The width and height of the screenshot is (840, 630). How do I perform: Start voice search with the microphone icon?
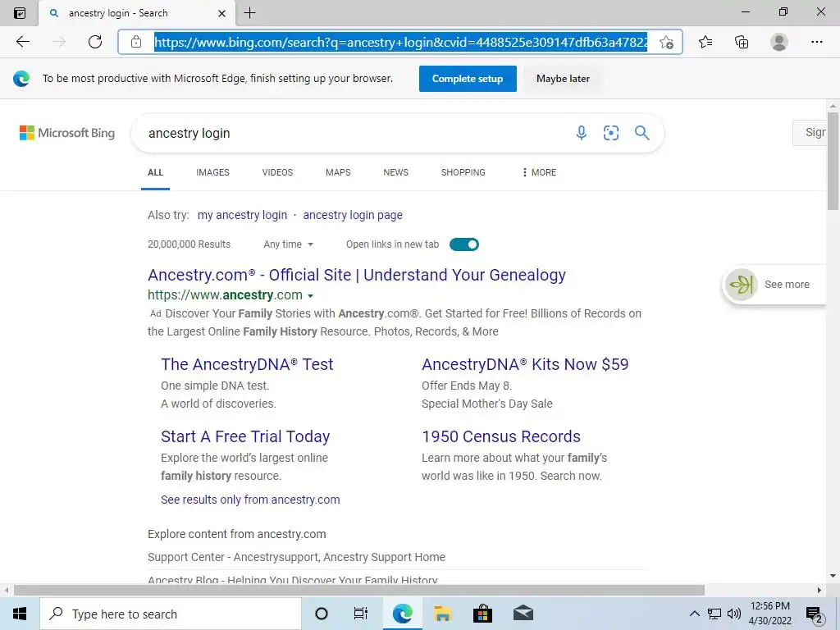[x=582, y=133]
